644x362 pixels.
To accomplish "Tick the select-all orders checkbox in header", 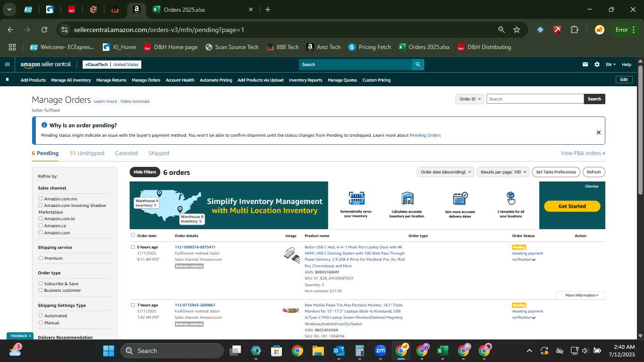I will click(133, 235).
